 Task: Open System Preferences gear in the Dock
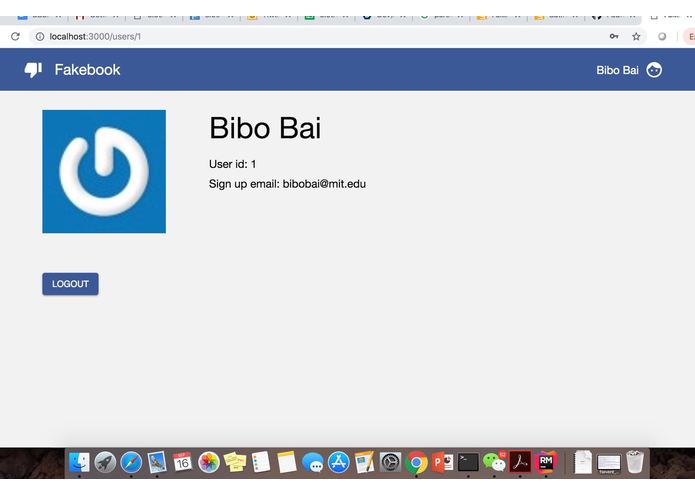click(390, 463)
